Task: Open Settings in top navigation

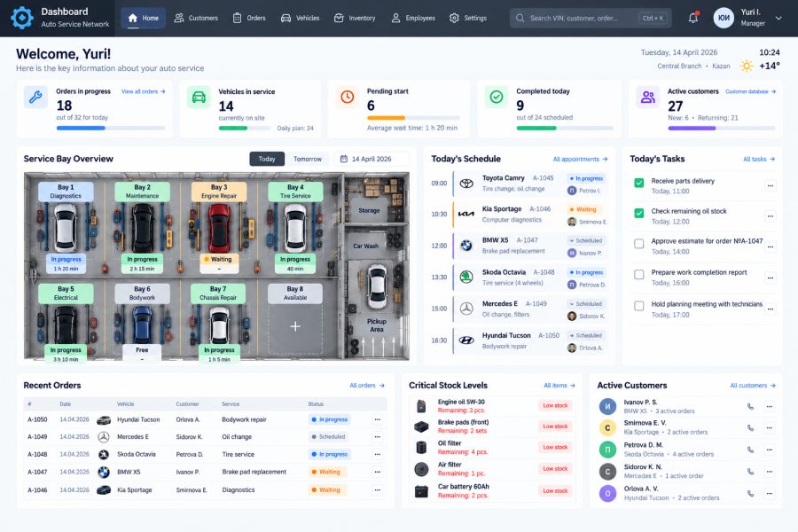Action: tap(468, 18)
